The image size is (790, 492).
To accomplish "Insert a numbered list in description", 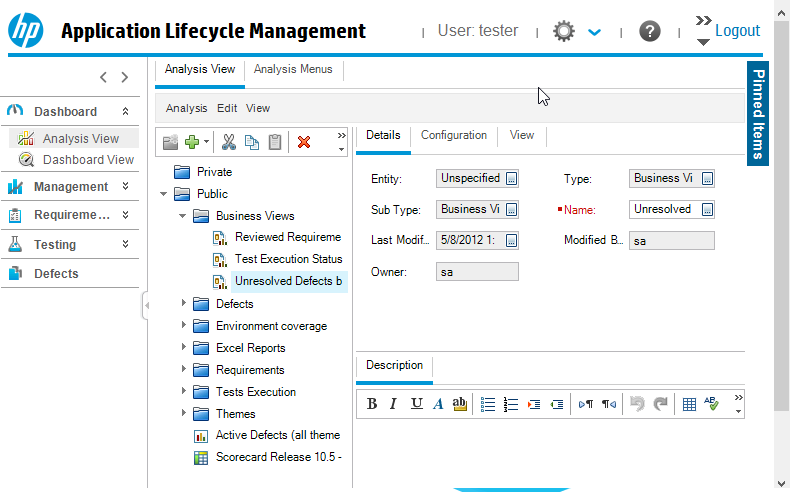I will point(511,404).
